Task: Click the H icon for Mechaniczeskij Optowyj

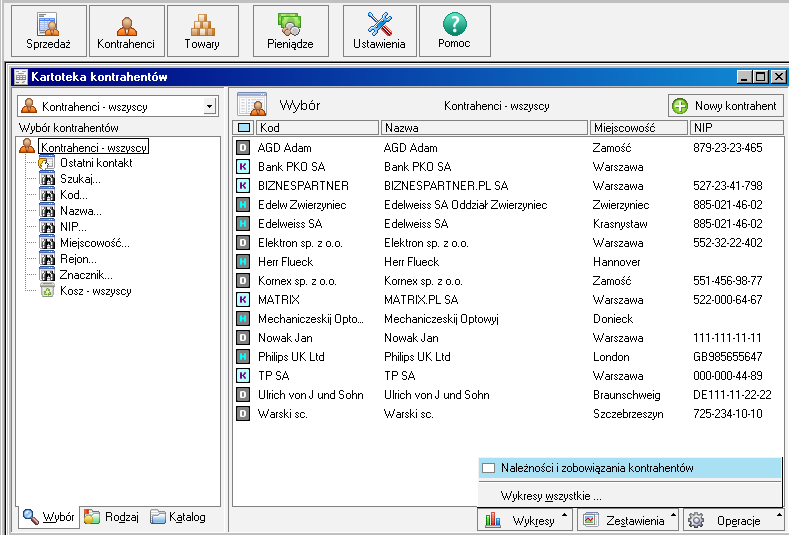Action: point(243,319)
